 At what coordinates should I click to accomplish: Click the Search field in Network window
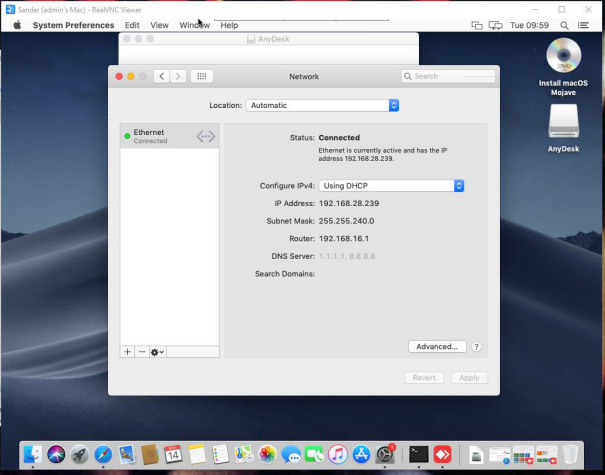click(x=450, y=76)
